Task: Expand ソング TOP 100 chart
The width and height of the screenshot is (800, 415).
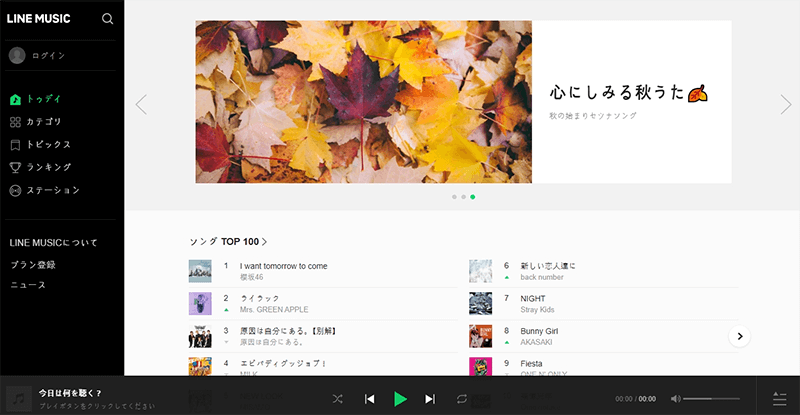Action: coord(228,242)
